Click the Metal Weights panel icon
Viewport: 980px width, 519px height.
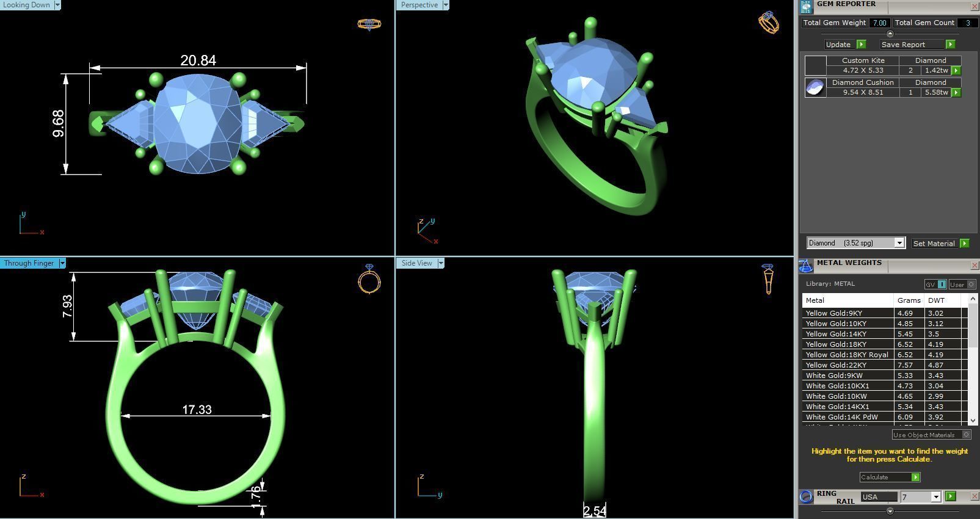pos(806,266)
